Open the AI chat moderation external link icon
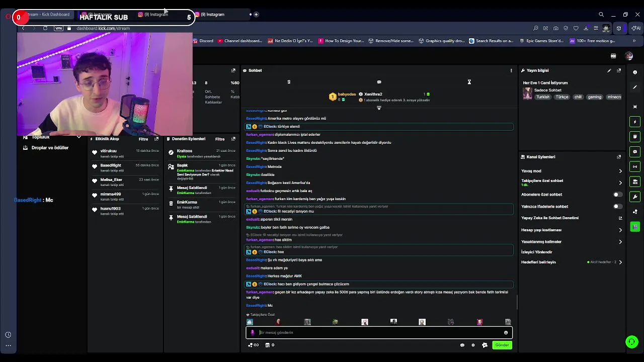644x362 pixels. [x=620, y=218]
